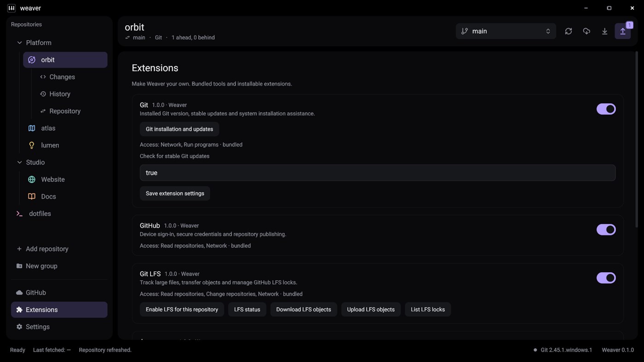This screenshot has height=362, width=644.
Task: Click 'Git 2.45.1.windows.1' in status bar
Action: click(566, 350)
